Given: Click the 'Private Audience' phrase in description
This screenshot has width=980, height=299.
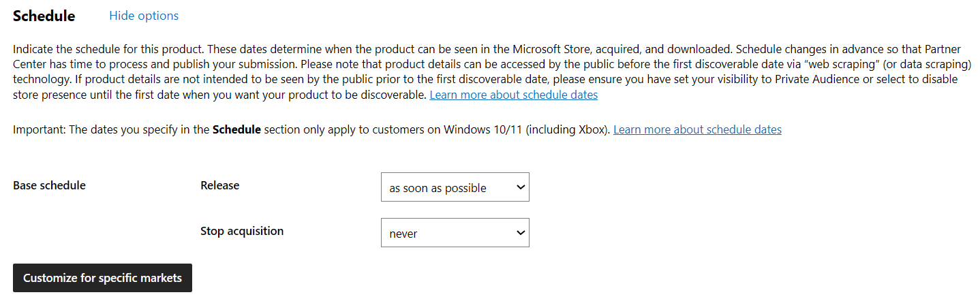Looking at the screenshot, I should (816, 79).
